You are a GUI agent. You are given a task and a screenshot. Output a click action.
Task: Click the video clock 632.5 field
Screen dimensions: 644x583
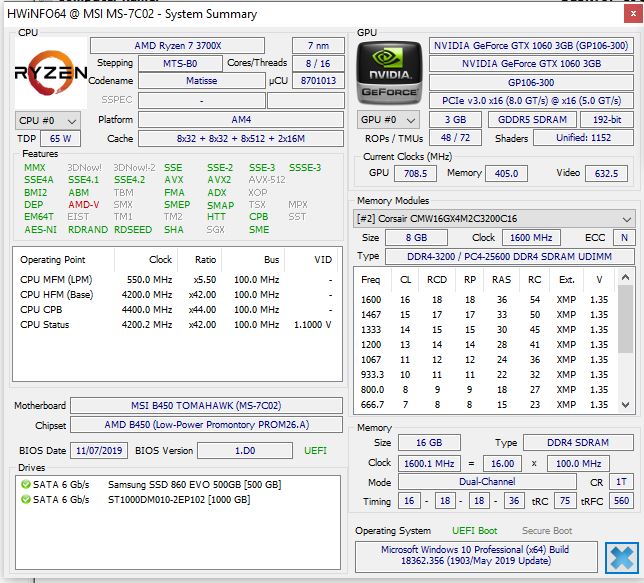[x=606, y=173]
